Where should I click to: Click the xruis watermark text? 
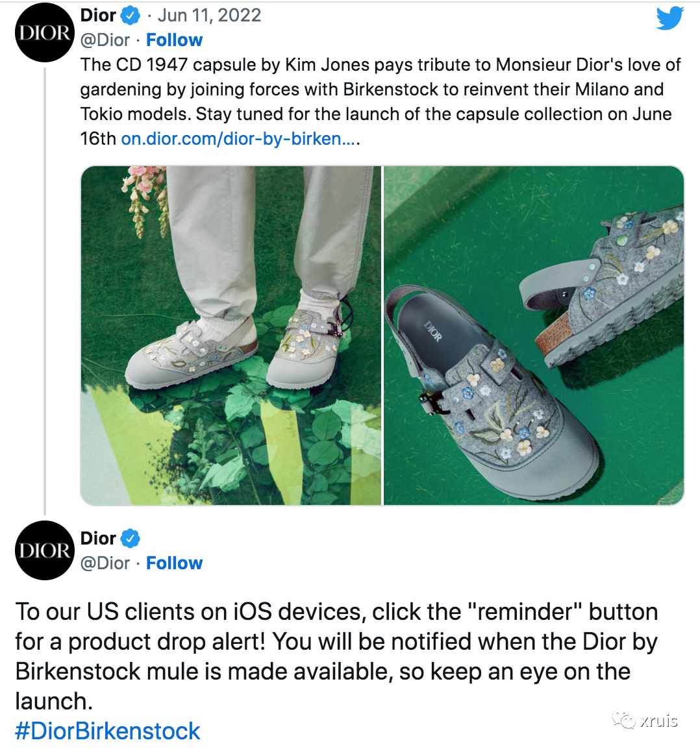point(659,720)
